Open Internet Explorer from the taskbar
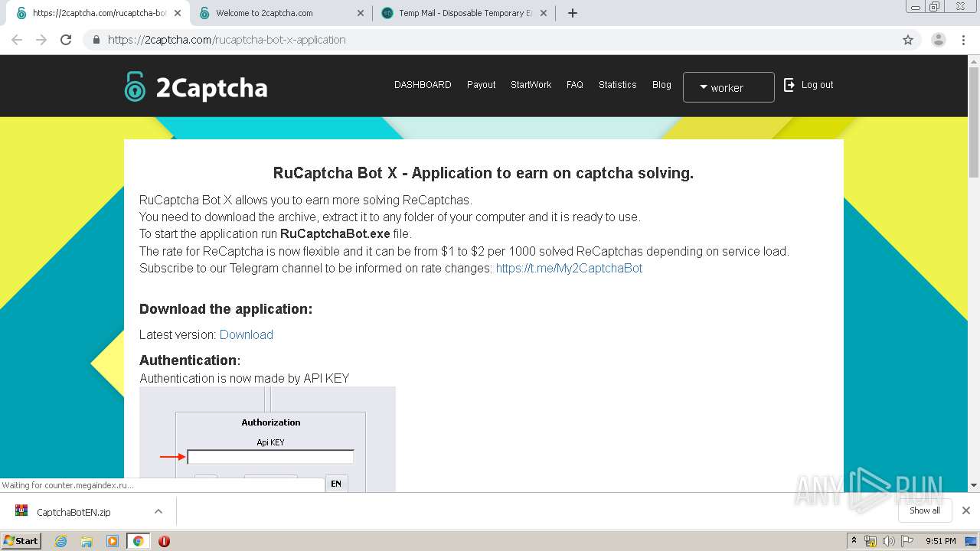The image size is (980, 551). (x=60, y=541)
